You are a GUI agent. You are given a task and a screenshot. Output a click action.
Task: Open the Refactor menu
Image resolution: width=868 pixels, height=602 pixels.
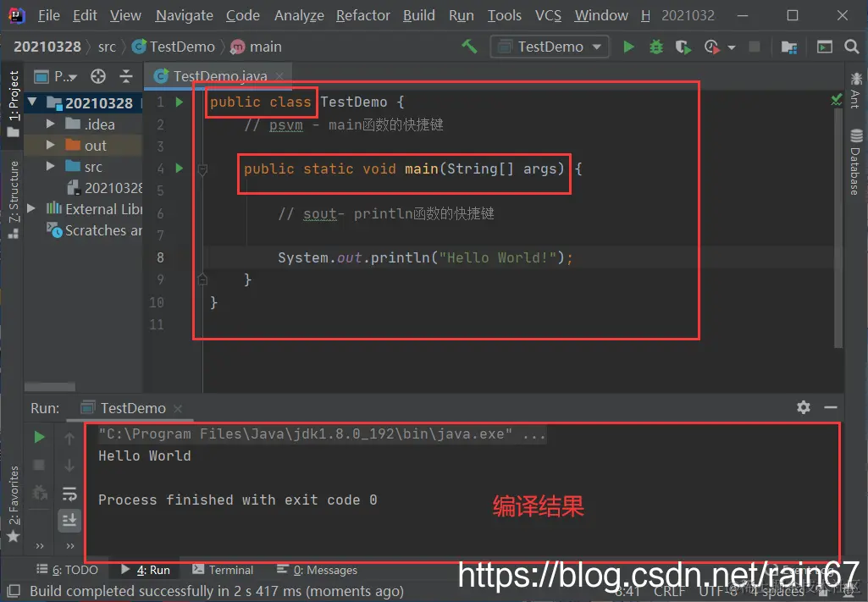363,15
